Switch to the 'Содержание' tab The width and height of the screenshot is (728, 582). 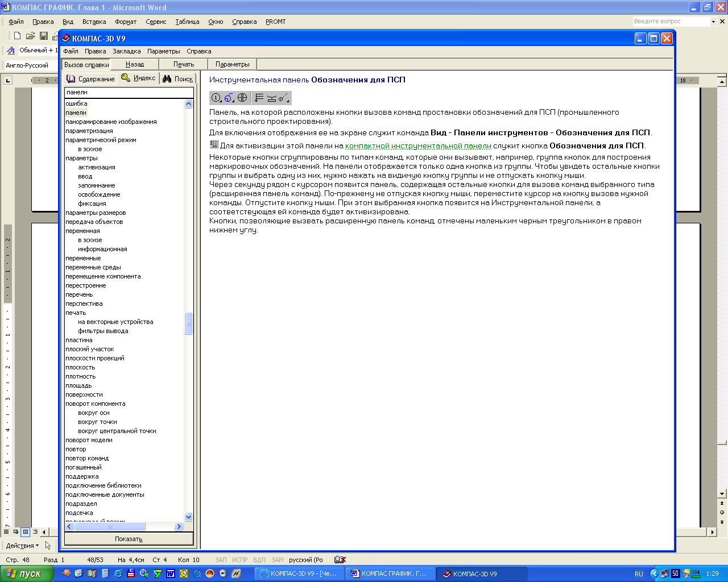[x=90, y=79]
